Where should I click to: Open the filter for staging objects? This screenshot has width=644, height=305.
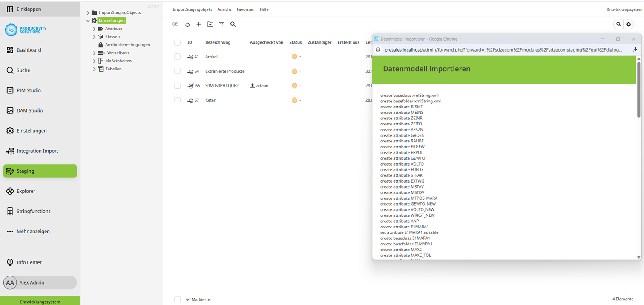pos(221,24)
